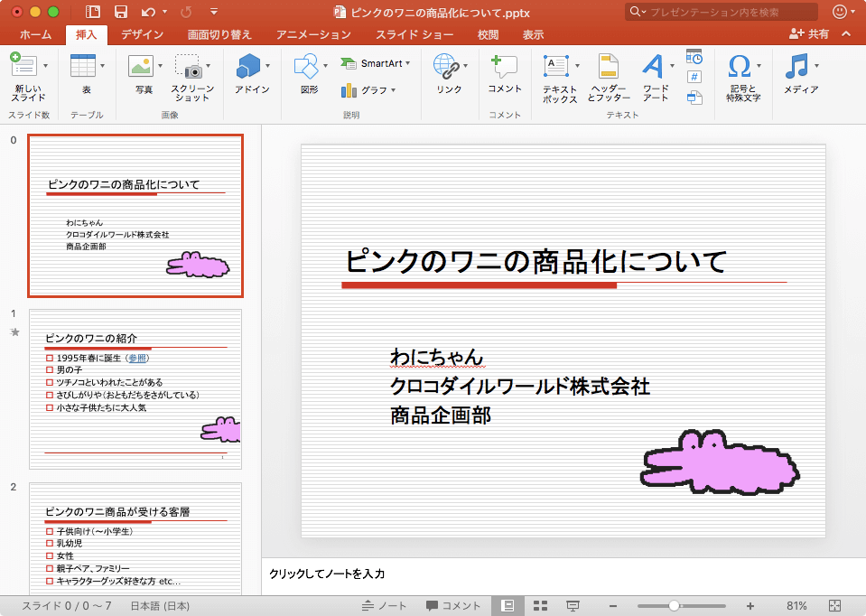Open the Media (メディア) dropdown arrow
The width and height of the screenshot is (866, 616).
pyautogui.click(x=816, y=66)
